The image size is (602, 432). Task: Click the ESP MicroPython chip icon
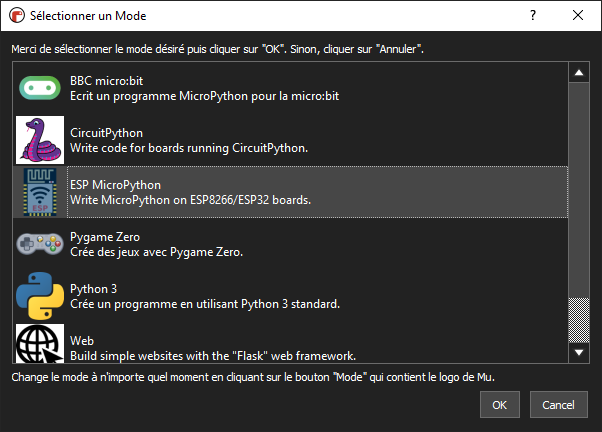40,192
